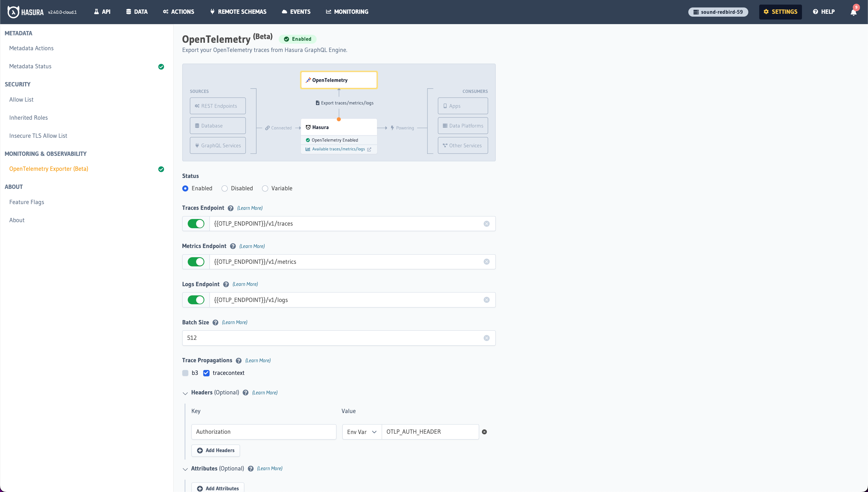Toggle the Logs Endpoint switch
Image resolution: width=868 pixels, height=492 pixels.
pos(196,300)
